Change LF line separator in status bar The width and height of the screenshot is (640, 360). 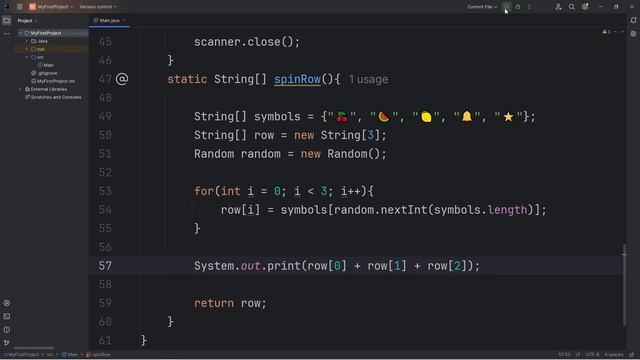[x=578, y=355]
